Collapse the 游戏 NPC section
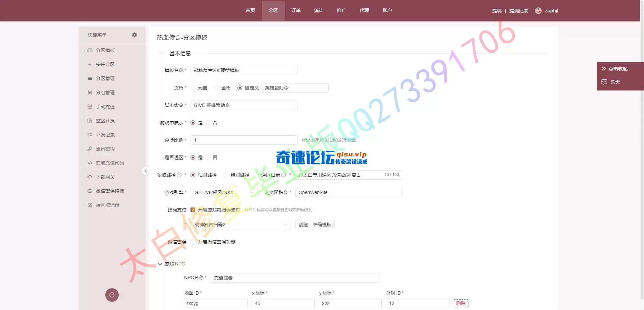 tap(160, 264)
